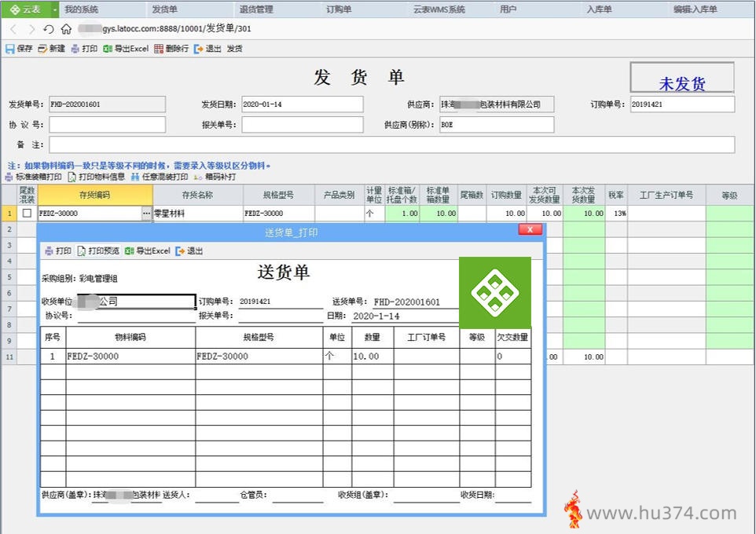Viewport: 756px width, 534px height.
Task: Select the 零星材料 cell in row 1
Action: pos(198,213)
